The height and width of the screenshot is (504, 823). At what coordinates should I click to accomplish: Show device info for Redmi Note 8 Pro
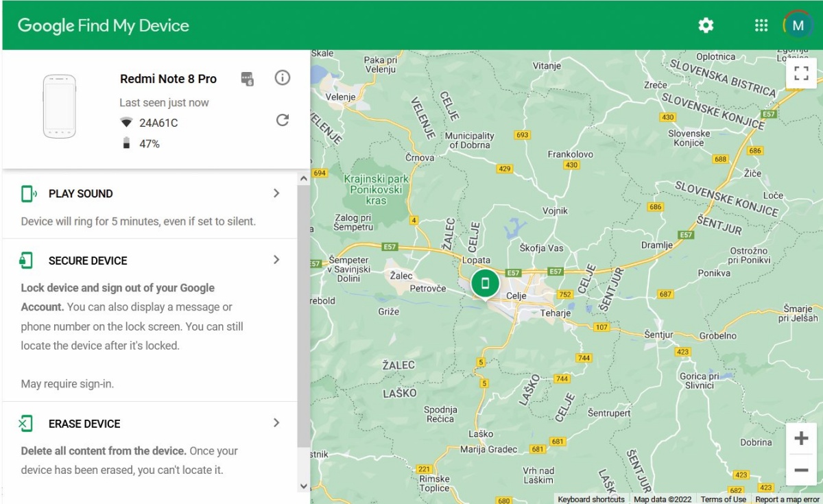283,77
